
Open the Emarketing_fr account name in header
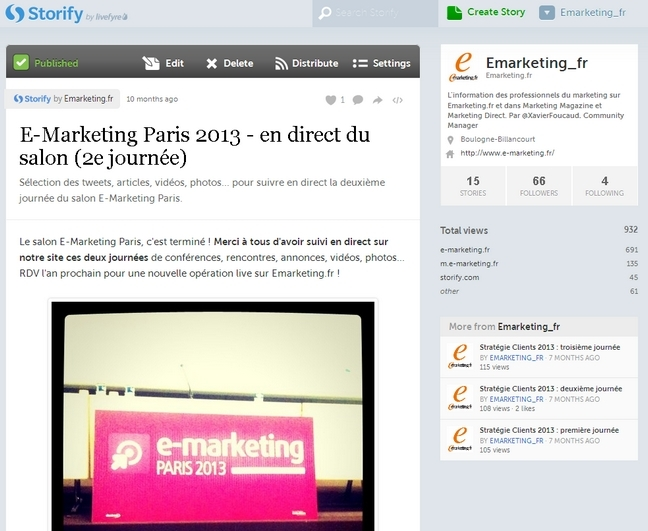tap(593, 13)
